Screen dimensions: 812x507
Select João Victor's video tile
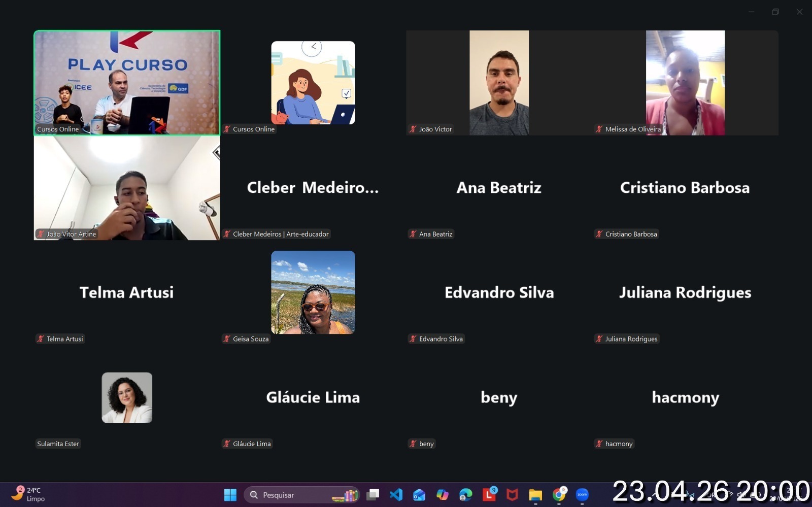click(x=499, y=83)
